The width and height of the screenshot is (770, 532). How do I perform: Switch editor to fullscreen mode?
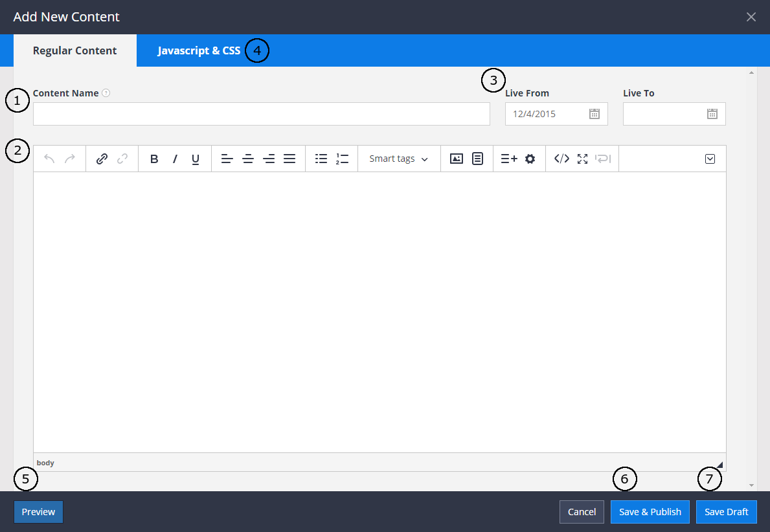pos(582,159)
